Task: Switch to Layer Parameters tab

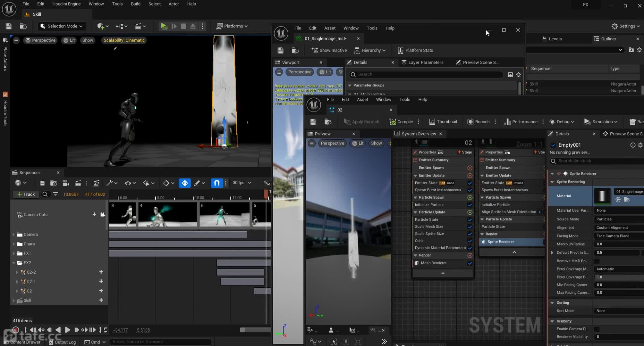Action: [422, 62]
